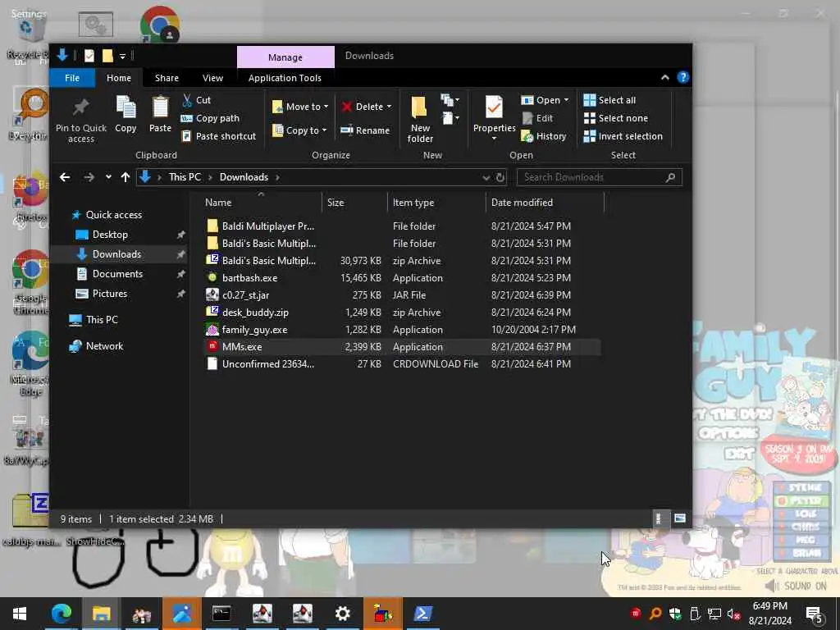Switch to the Home ribbon tab
This screenshot has height=630, width=840.
119,78
